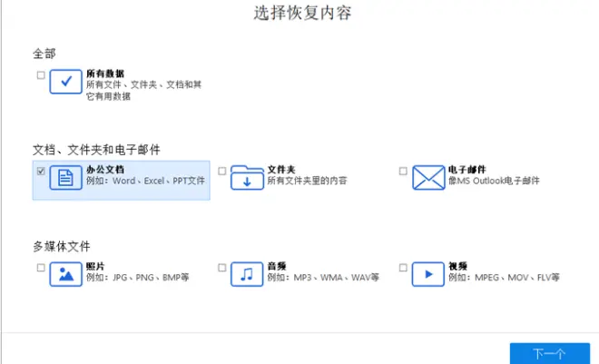This screenshot has width=599, height=364.
Task: Click the 电子邮件 envelope icon
Action: click(428, 178)
